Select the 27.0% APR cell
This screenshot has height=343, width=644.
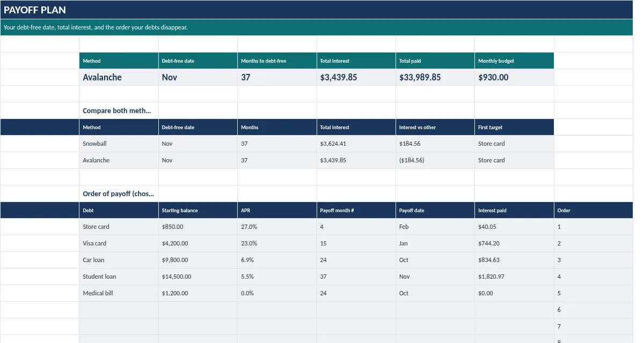(277, 227)
